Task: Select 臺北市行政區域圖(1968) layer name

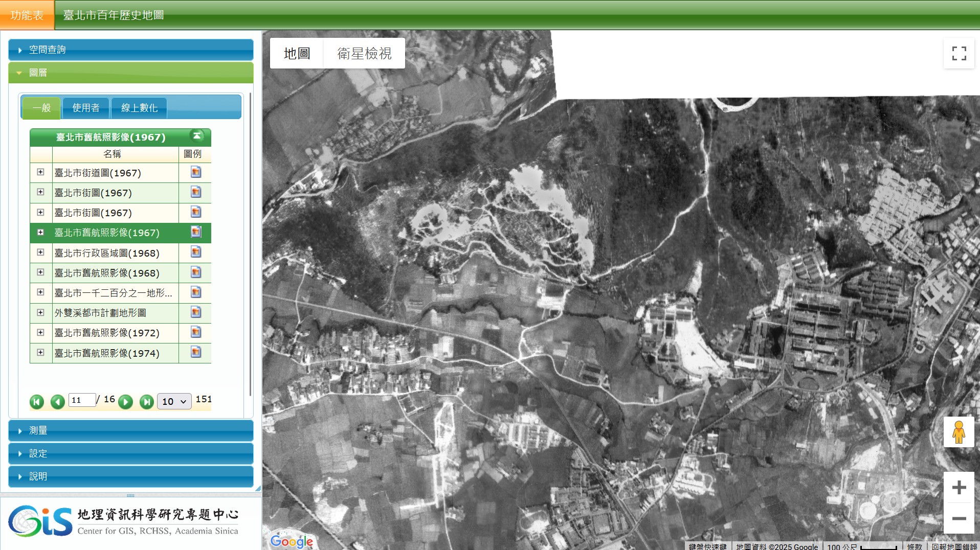Action: (x=107, y=253)
